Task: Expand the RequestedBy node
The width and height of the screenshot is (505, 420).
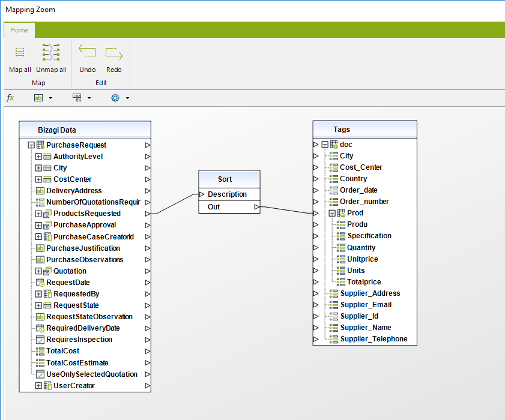Action: tap(38, 294)
